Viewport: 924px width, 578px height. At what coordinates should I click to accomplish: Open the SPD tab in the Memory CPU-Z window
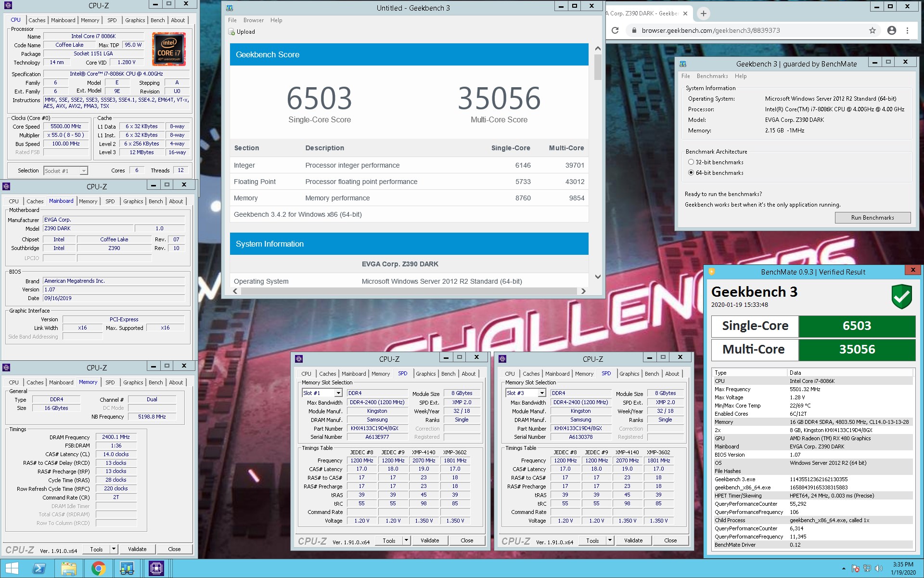[x=110, y=382]
